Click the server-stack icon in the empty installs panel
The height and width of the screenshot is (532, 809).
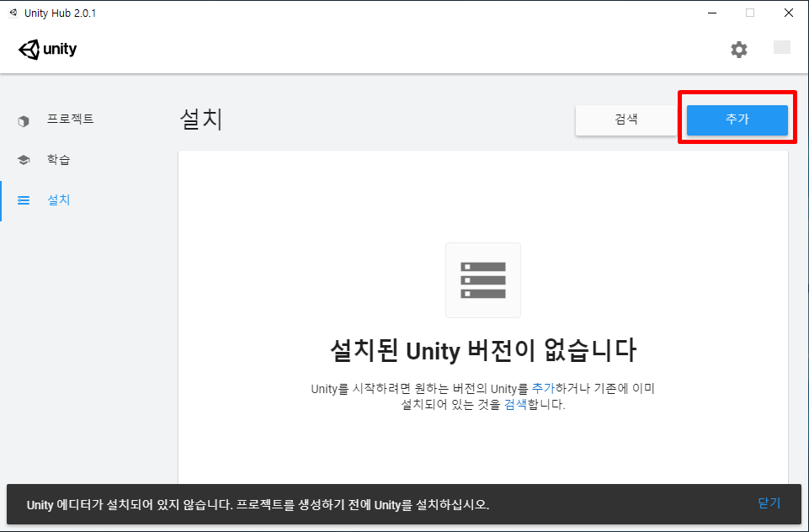[483, 280]
